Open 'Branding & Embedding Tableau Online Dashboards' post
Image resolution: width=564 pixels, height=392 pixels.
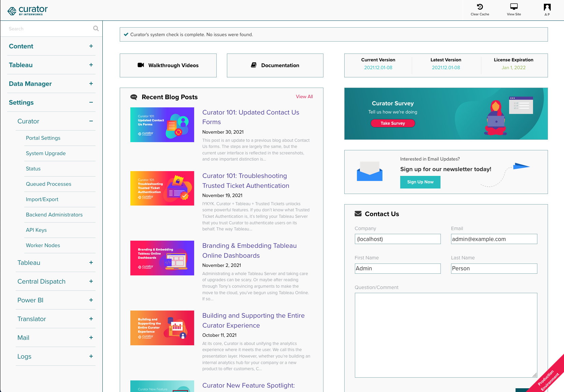(x=249, y=251)
